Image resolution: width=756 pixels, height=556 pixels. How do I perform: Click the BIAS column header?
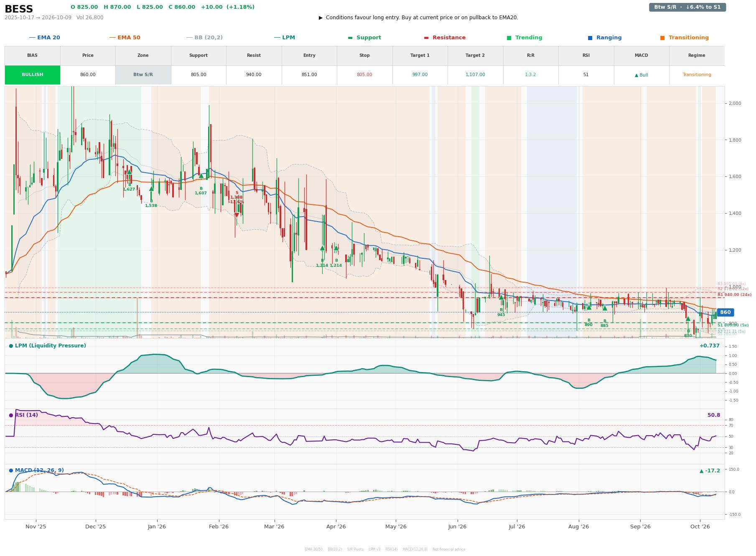[32, 55]
